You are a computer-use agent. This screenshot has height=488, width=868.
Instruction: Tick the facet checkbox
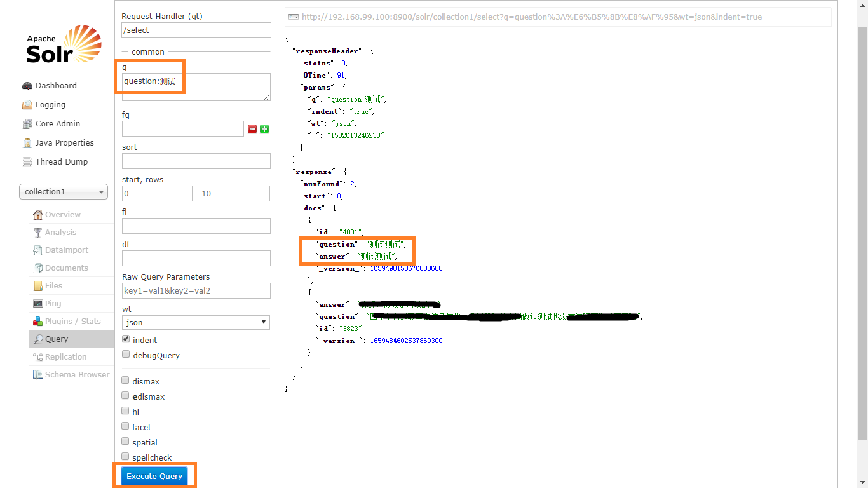click(126, 426)
